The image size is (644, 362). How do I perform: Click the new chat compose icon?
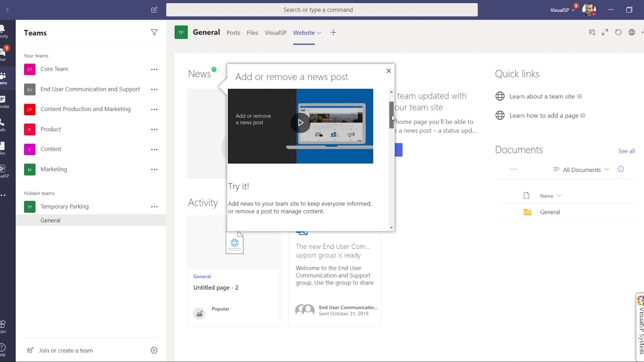click(154, 10)
